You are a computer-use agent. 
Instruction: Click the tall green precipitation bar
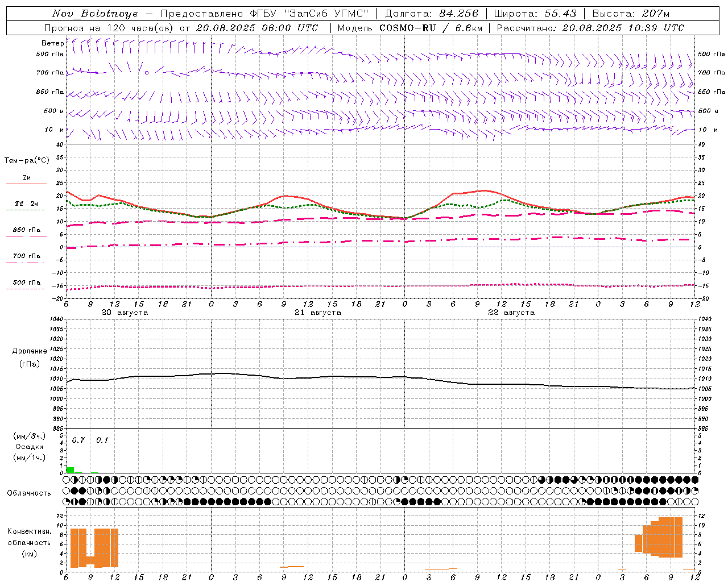(x=71, y=470)
